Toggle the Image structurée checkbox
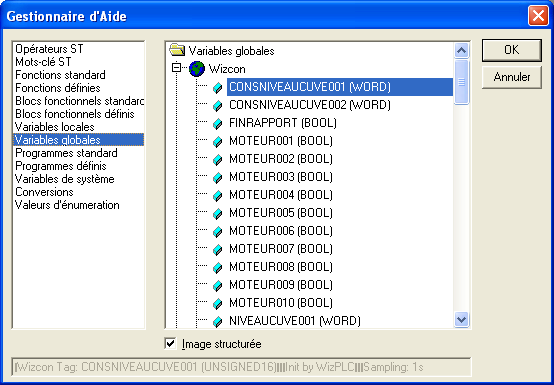This screenshot has height=385, width=554. tap(171, 344)
